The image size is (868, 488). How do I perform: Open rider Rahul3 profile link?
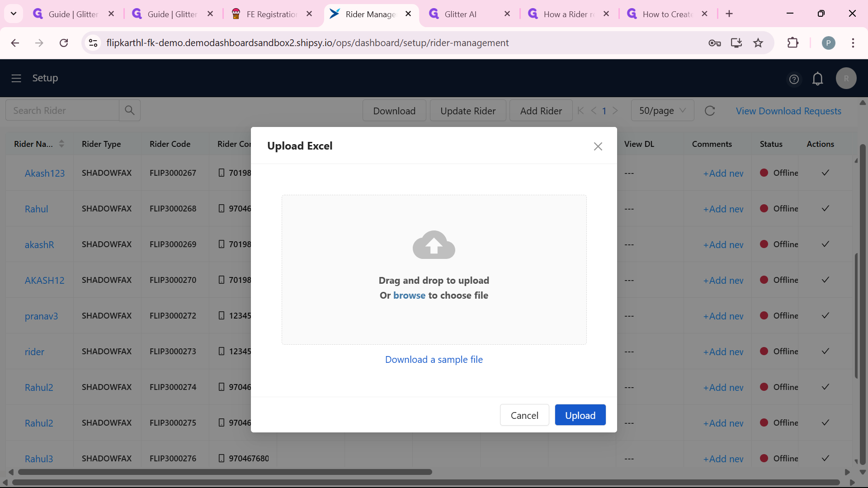pyautogui.click(x=39, y=459)
